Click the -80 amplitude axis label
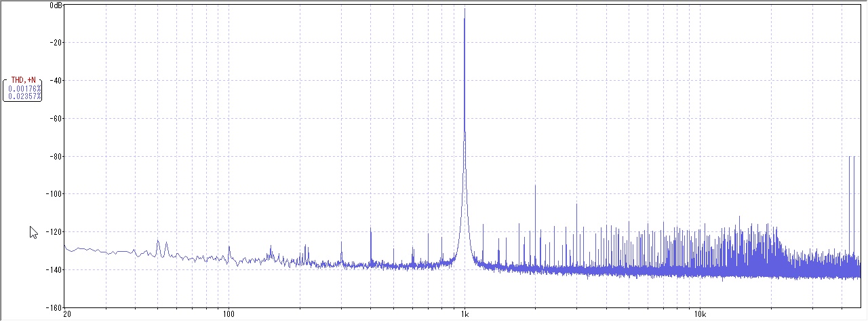This screenshot has height=321, width=868. (56, 157)
